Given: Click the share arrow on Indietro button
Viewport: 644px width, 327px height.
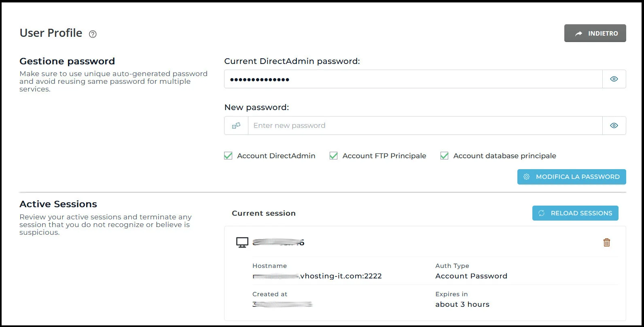Looking at the screenshot, I should [x=578, y=33].
